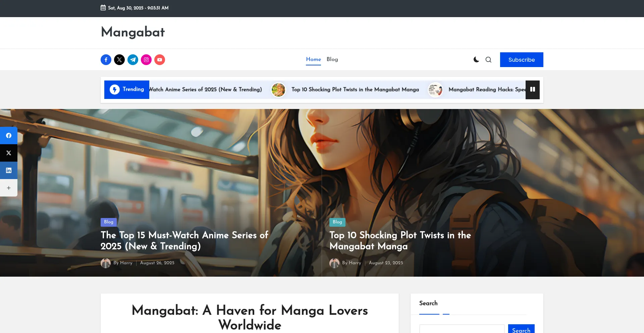Share on Facebook from the side bar
644x333 pixels.
tap(9, 135)
